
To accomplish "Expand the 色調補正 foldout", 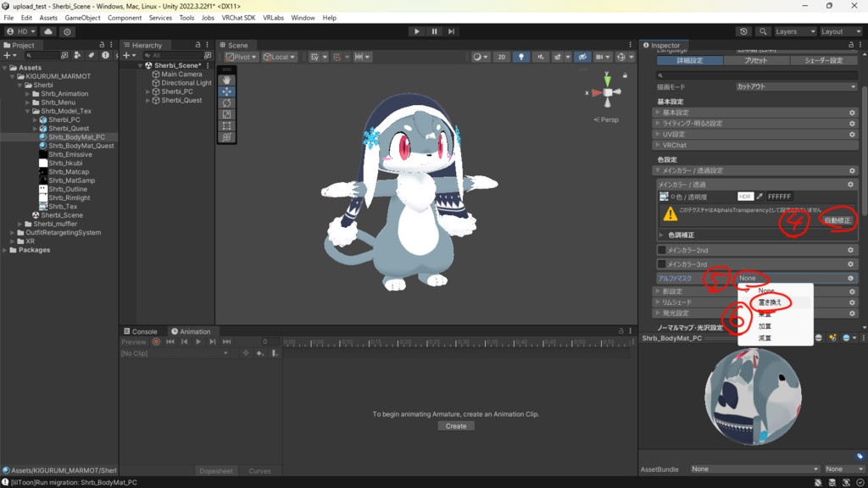I will (661, 236).
